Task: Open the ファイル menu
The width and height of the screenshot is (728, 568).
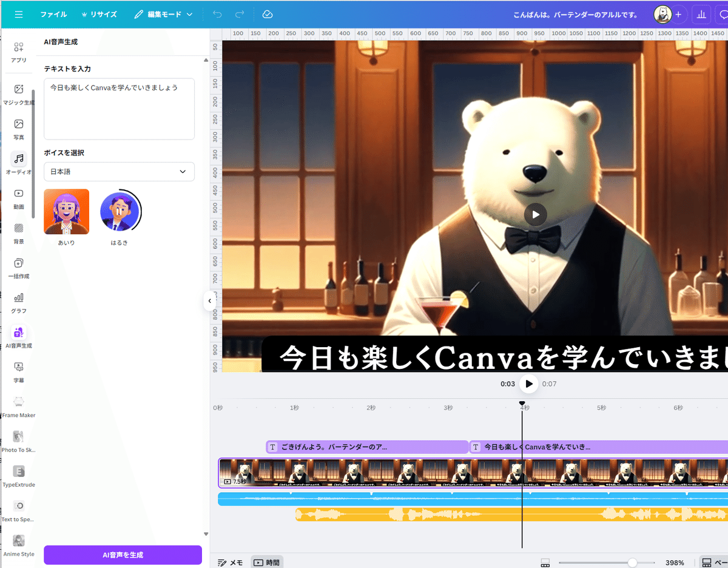Action: pyautogui.click(x=53, y=14)
